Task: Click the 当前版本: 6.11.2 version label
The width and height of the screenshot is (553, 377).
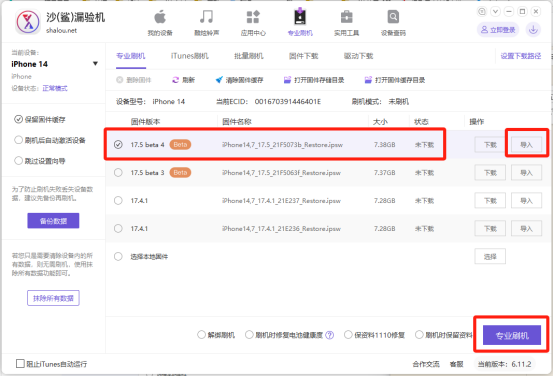Action: pos(504,364)
